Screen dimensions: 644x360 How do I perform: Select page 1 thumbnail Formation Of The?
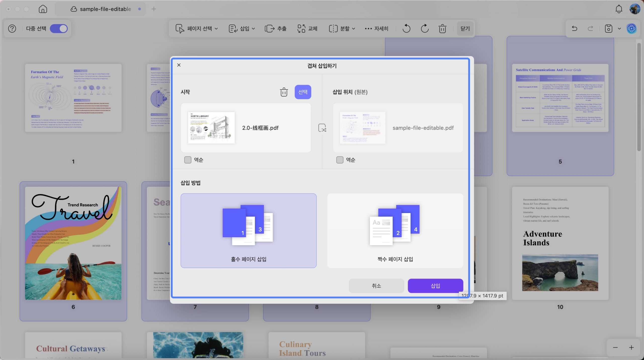pos(73,98)
